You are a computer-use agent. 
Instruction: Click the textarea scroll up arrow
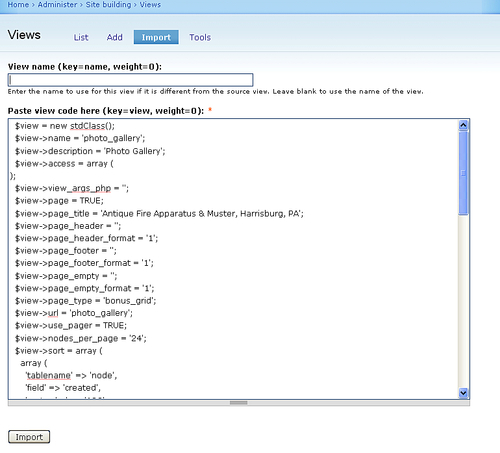click(x=463, y=125)
